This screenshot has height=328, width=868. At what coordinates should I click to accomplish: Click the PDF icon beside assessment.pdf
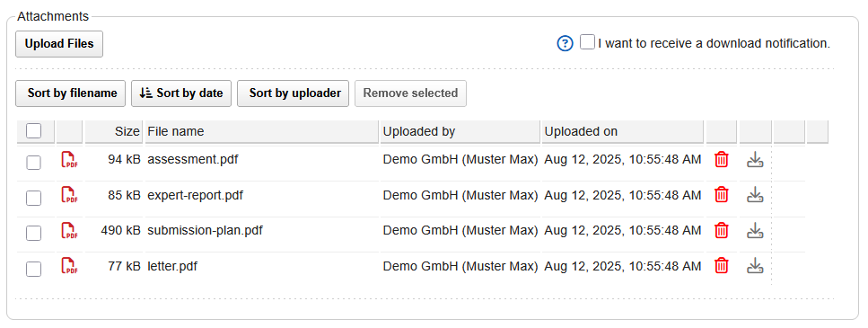[69, 160]
